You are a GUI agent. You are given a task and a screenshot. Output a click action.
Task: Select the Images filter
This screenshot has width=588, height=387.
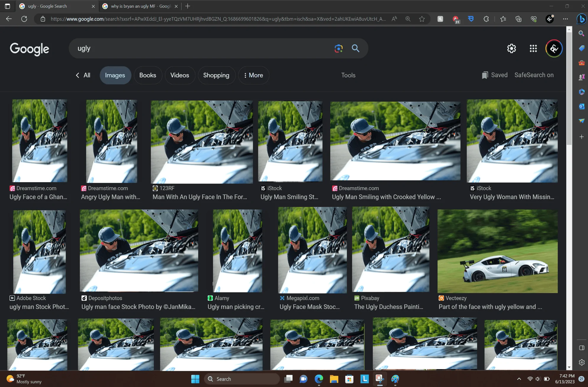pos(115,75)
